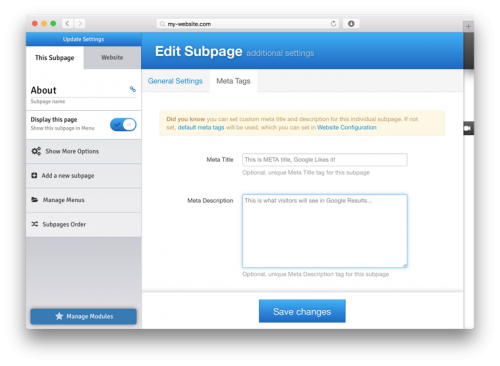
Task: Open Subpages Order
Action: pos(84,224)
